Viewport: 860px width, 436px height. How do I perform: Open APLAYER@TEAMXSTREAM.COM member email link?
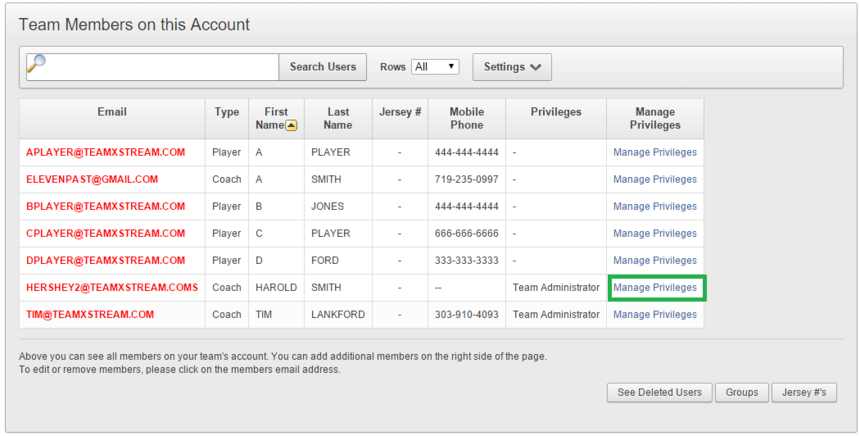105,152
